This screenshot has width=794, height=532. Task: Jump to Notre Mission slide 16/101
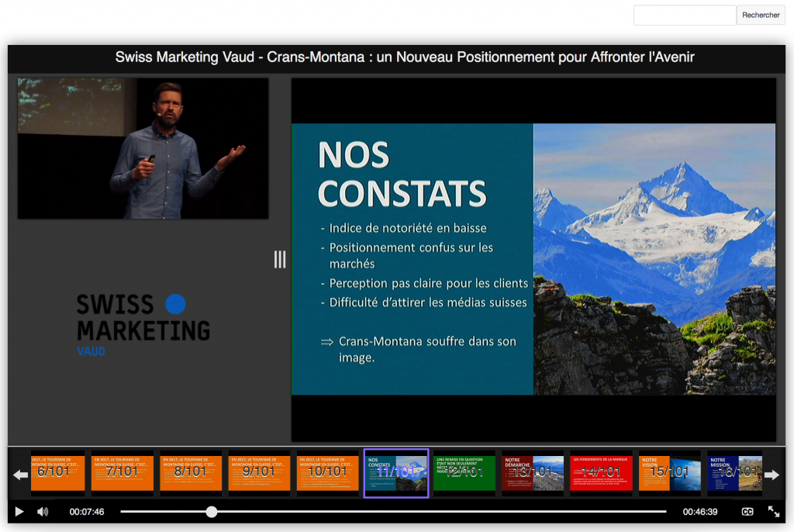point(735,473)
